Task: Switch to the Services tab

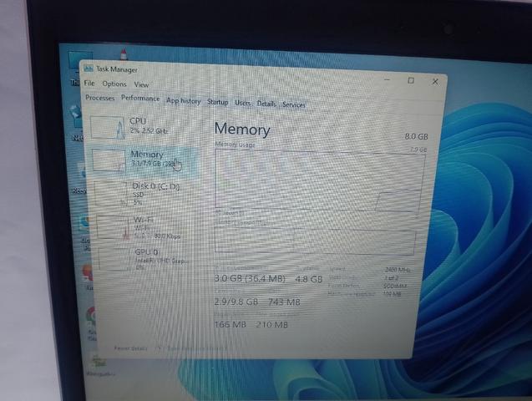Action: pyautogui.click(x=294, y=104)
